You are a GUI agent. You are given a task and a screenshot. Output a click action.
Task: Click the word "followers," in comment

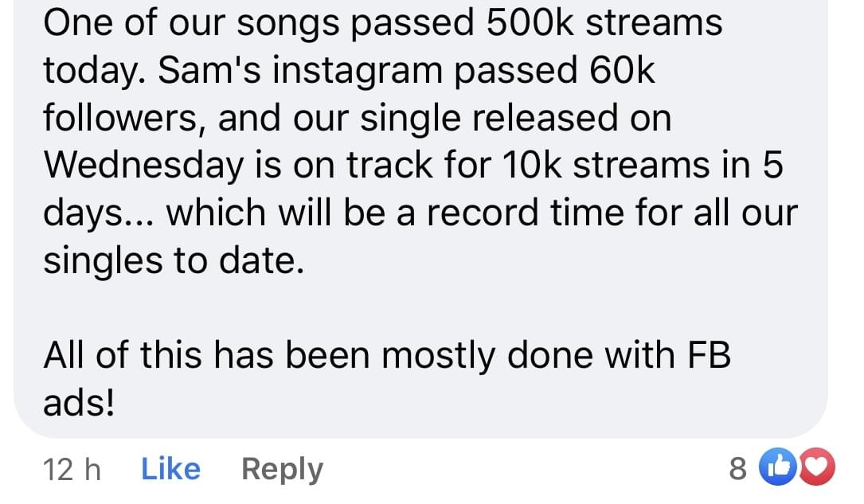pos(124,118)
